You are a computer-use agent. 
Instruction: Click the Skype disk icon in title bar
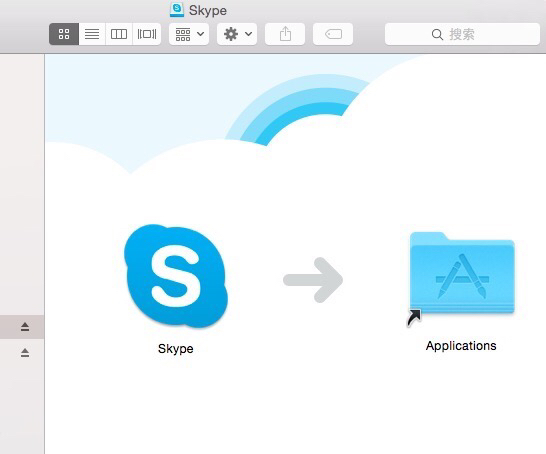[x=177, y=10]
